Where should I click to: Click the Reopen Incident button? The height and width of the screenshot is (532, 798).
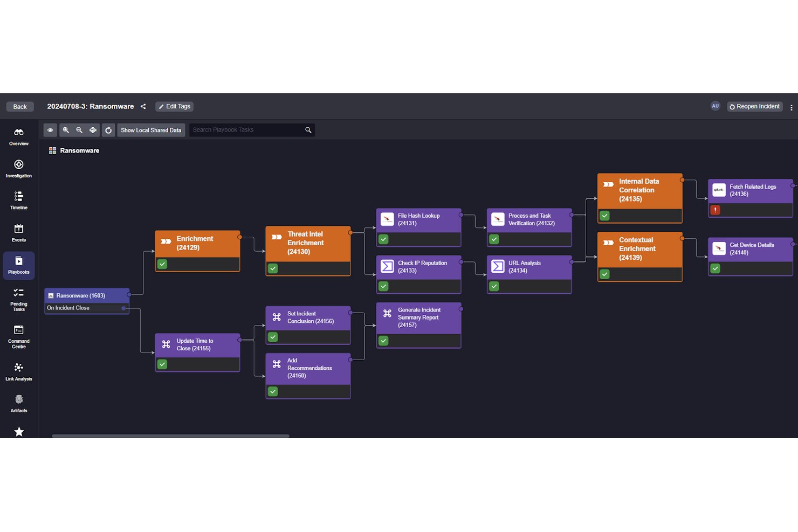[x=754, y=107]
